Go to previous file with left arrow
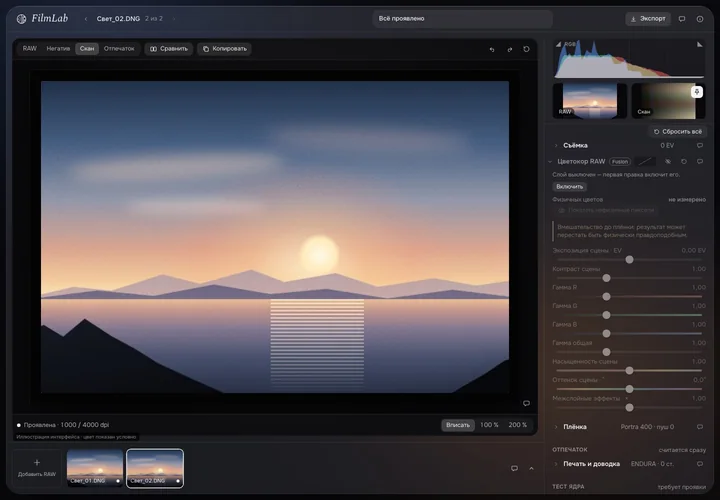This screenshot has width=720, height=500. 85,19
